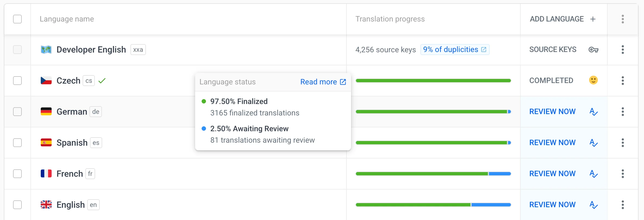This screenshot has height=220, width=644.
Task: Click the source keys key icon
Action: (593, 50)
